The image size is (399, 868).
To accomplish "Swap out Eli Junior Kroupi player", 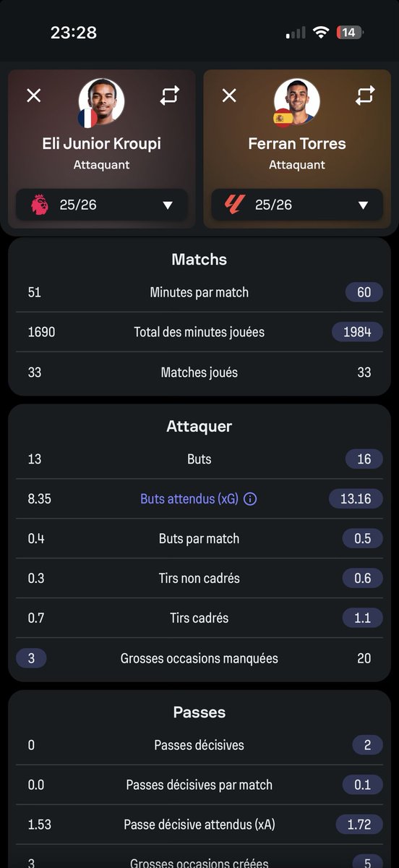I will [x=169, y=95].
